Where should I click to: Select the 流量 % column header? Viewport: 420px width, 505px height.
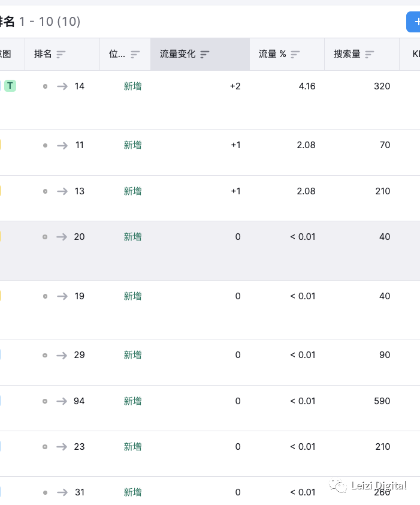273,54
